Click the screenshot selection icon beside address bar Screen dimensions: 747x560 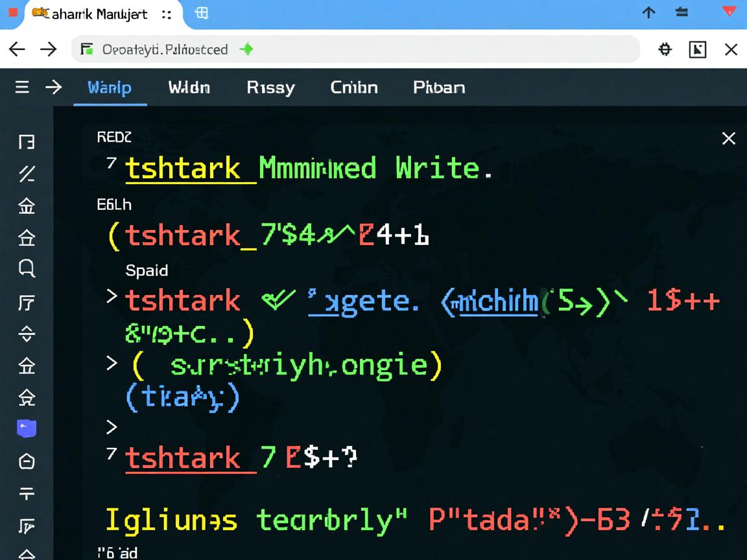point(698,49)
